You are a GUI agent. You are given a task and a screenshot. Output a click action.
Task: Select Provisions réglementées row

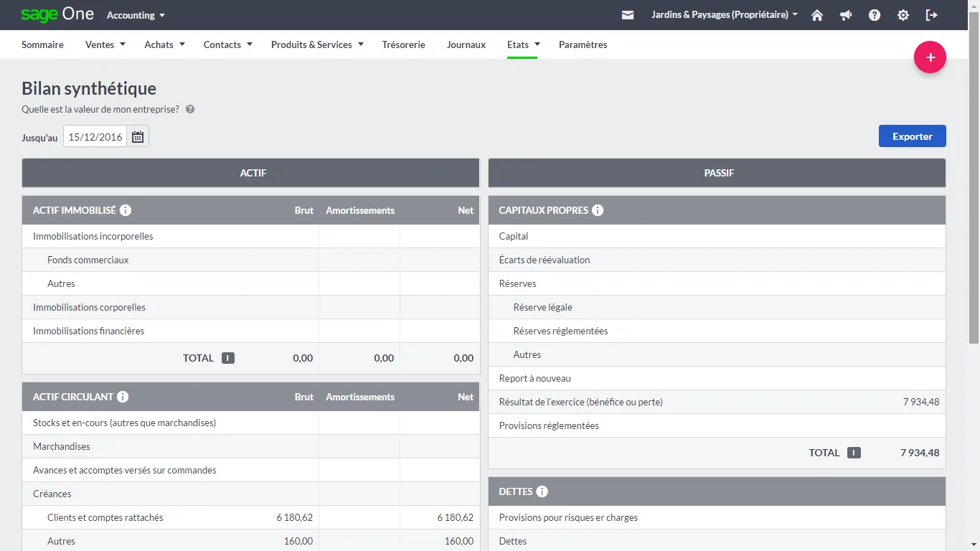coord(717,425)
